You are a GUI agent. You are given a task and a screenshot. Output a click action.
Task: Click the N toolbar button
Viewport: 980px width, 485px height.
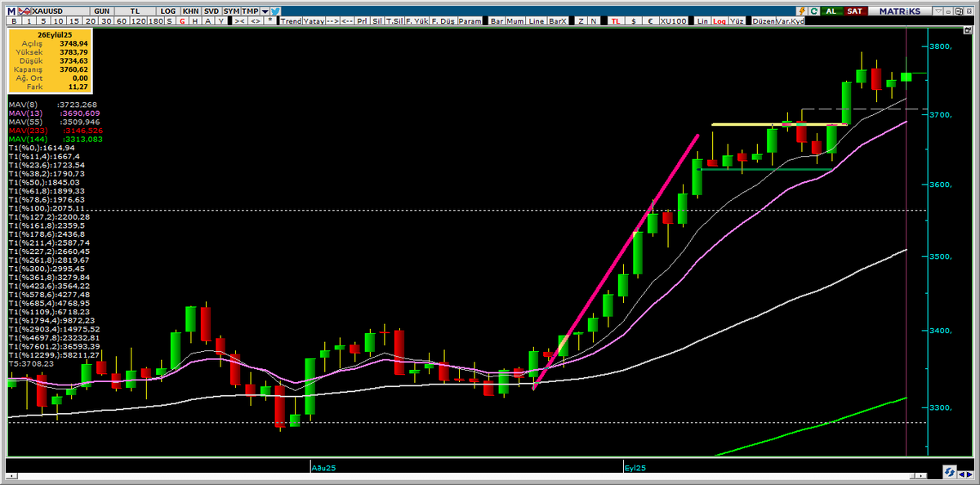[x=594, y=21]
